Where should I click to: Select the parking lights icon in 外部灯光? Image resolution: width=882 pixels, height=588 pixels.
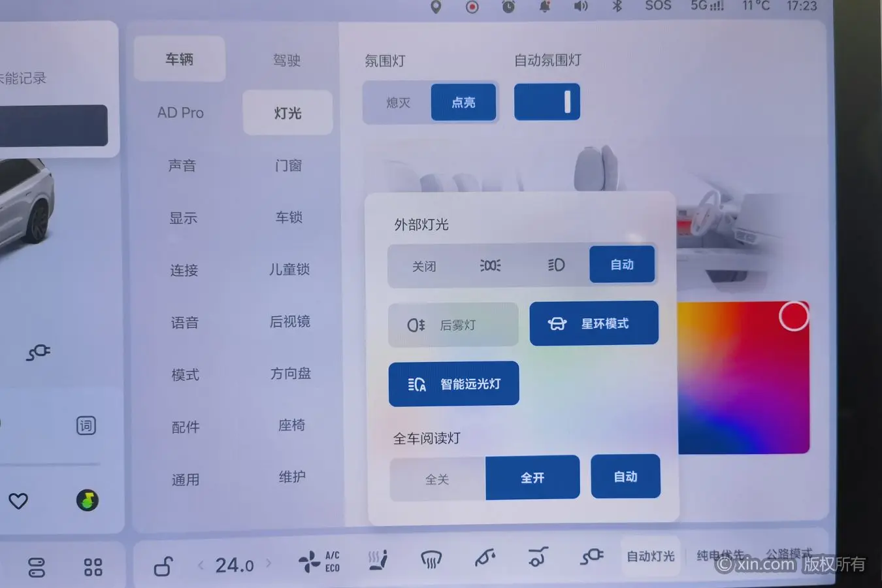(490, 265)
